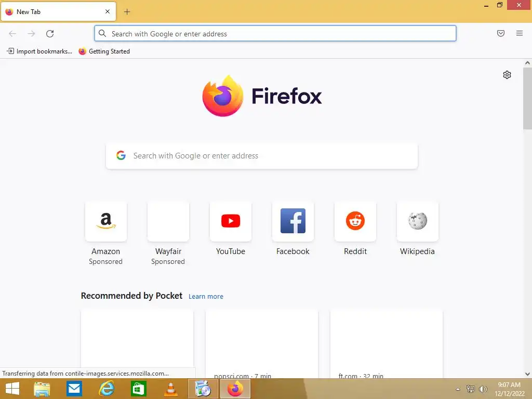The height and width of the screenshot is (399, 532).
Task: Open a new tab with plus button
Action: pyautogui.click(x=127, y=12)
